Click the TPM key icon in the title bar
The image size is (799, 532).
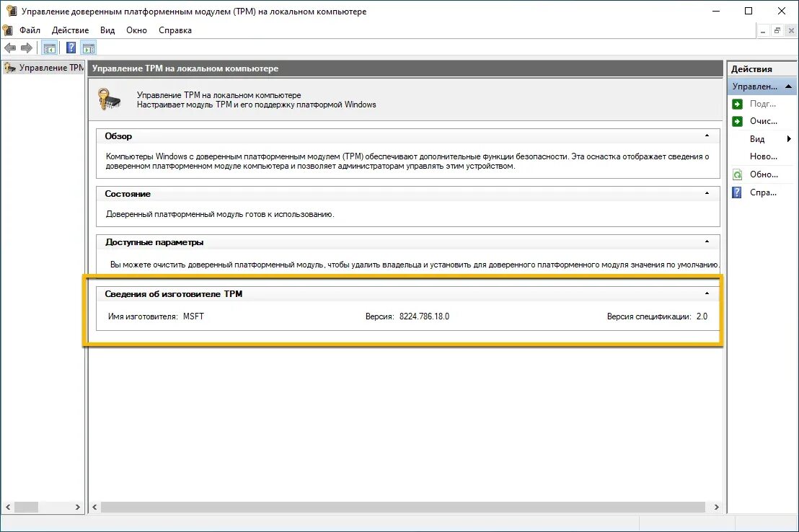12,11
